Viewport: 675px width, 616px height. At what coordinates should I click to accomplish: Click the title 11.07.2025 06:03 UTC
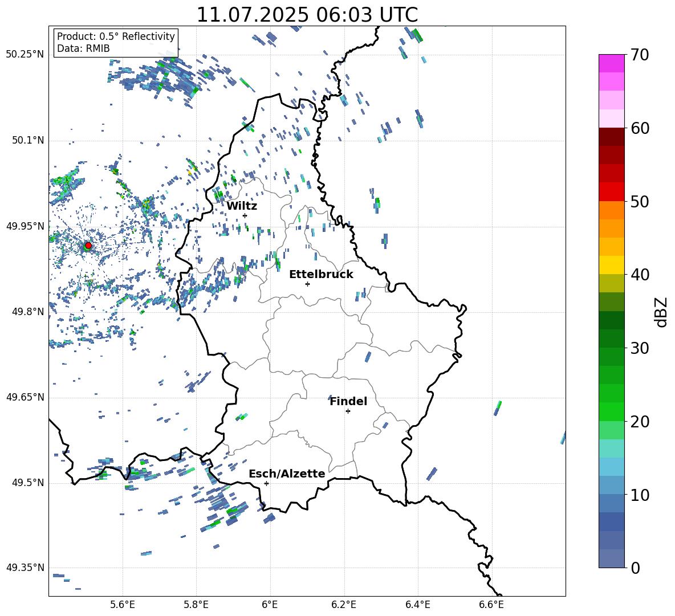click(x=307, y=15)
